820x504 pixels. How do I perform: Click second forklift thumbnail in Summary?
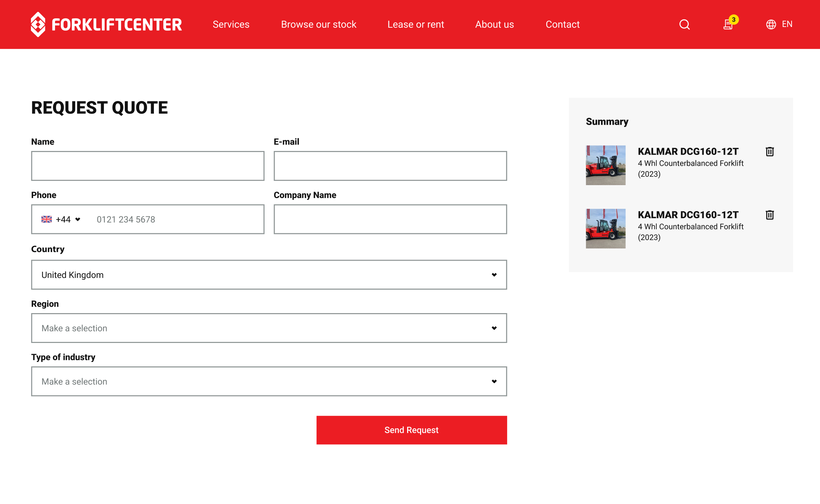(x=606, y=228)
